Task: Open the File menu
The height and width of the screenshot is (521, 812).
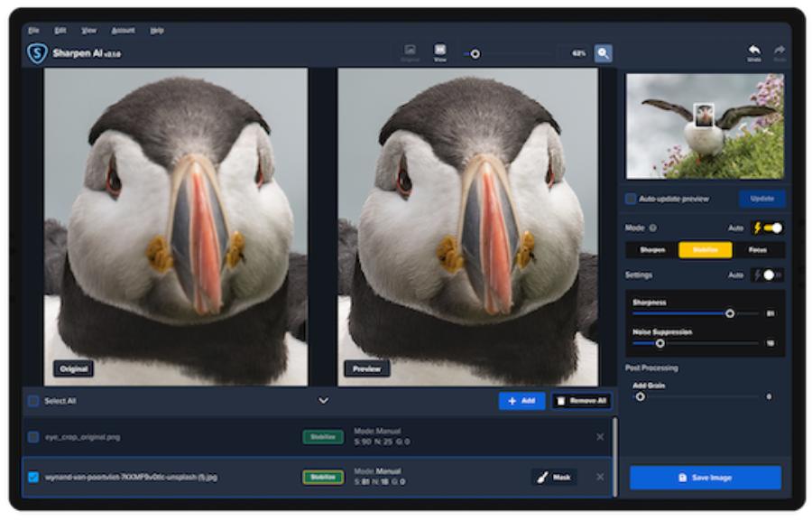Action: point(33,30)
